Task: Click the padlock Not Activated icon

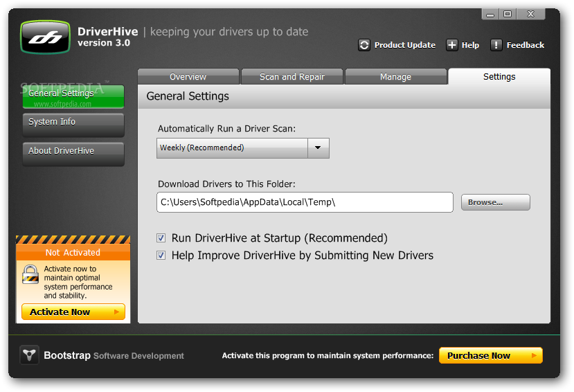Action: click(x=30, y=274)
